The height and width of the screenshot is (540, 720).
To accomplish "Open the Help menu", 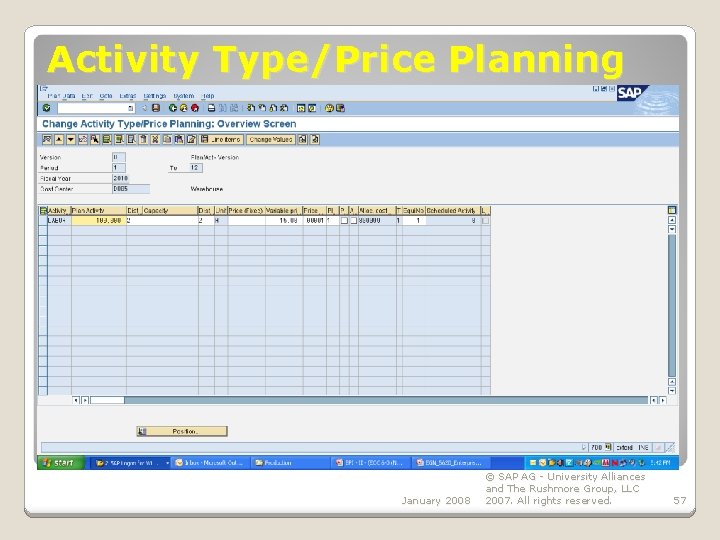I will (x=208, y=96).
